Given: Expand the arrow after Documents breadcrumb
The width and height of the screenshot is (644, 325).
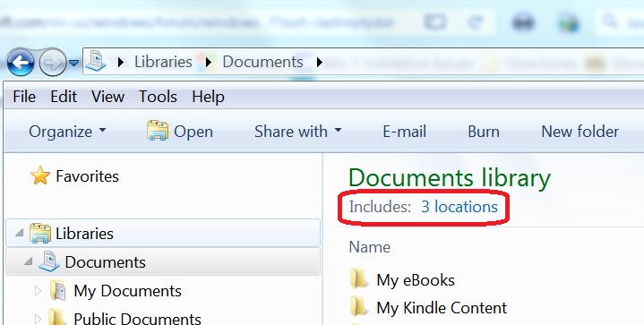Looking at the screenshot, I should [x=320, y=63].
